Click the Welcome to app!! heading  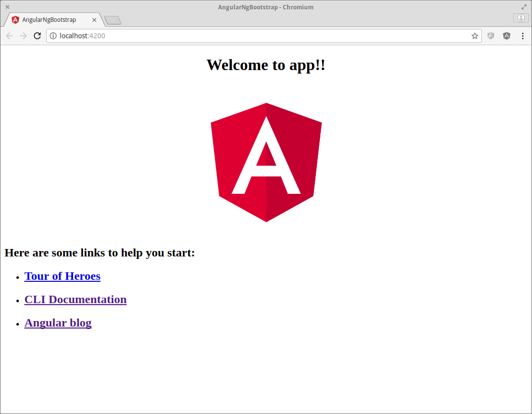point(266,65)
